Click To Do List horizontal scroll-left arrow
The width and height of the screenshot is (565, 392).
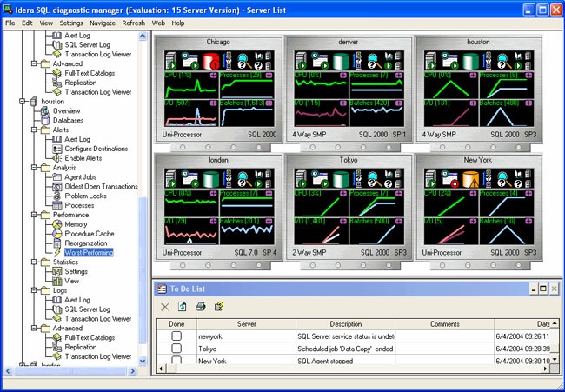[x=161, y=369]
